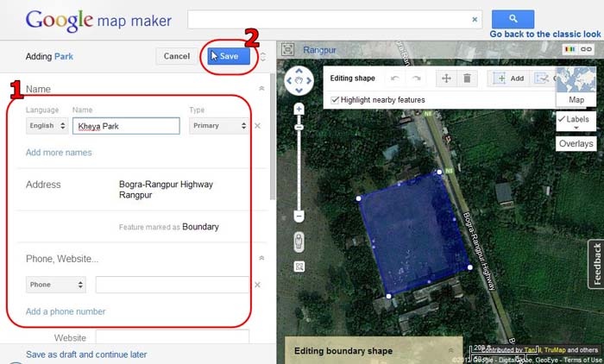Screen dimensions: 604x364
Task: Open the name Type dropdown set to Primary
Action: [x=219, y=126]
